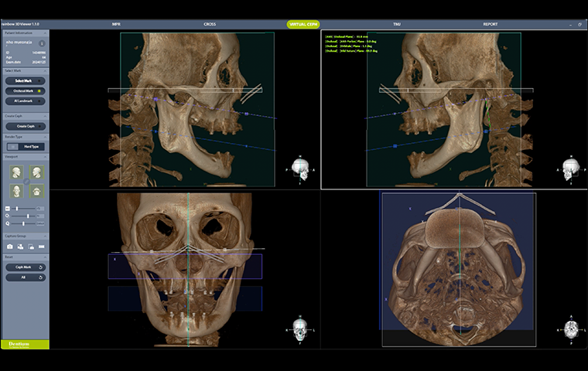
Task: Choose the bottom-left frontal skull viewport
Action: [x=15, y=190]
